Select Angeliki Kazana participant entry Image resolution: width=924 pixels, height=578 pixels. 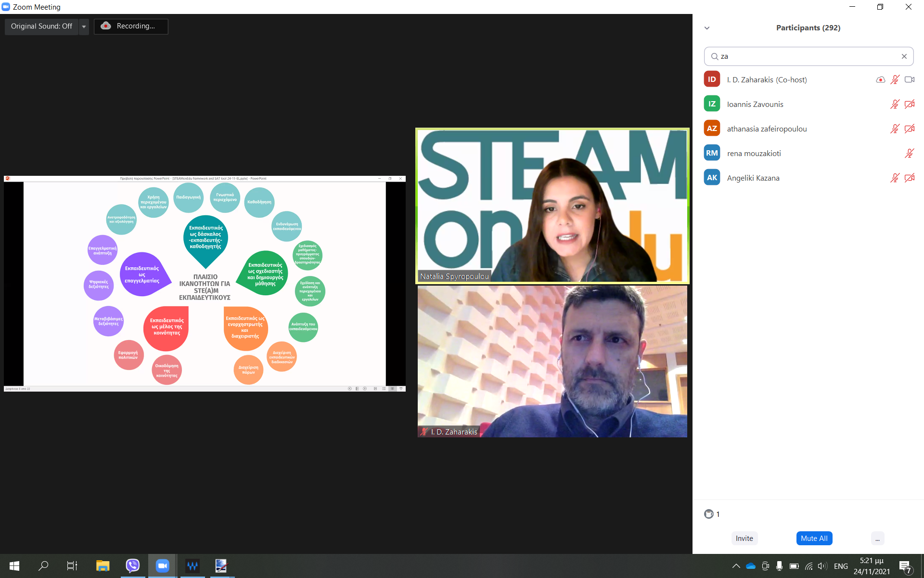[x=753, y=178]
